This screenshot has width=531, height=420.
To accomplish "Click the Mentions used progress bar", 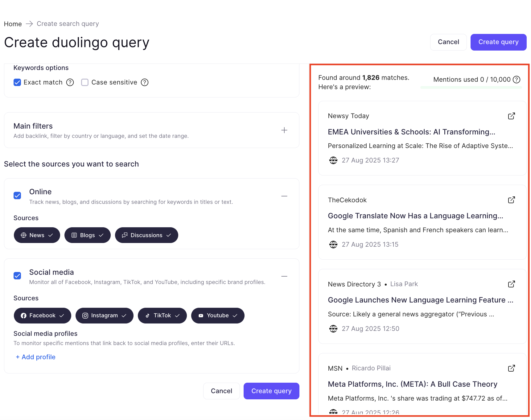I will pos(471,88).
